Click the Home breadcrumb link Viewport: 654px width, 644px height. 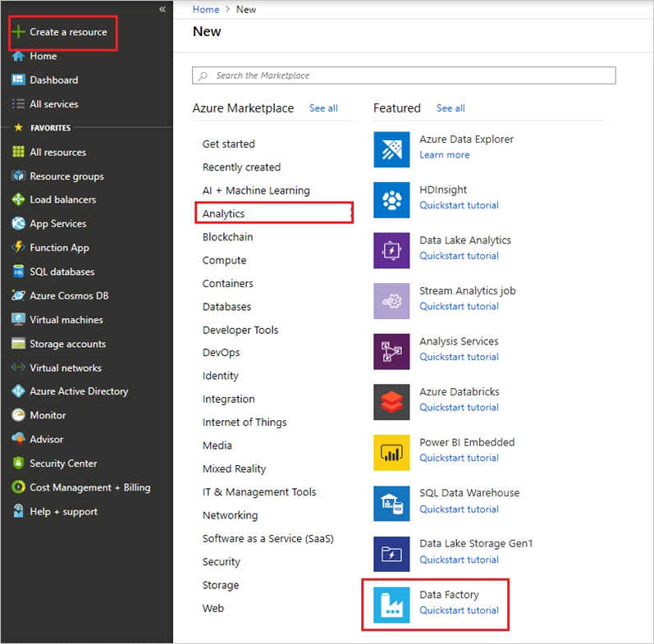tap(206, 9)
